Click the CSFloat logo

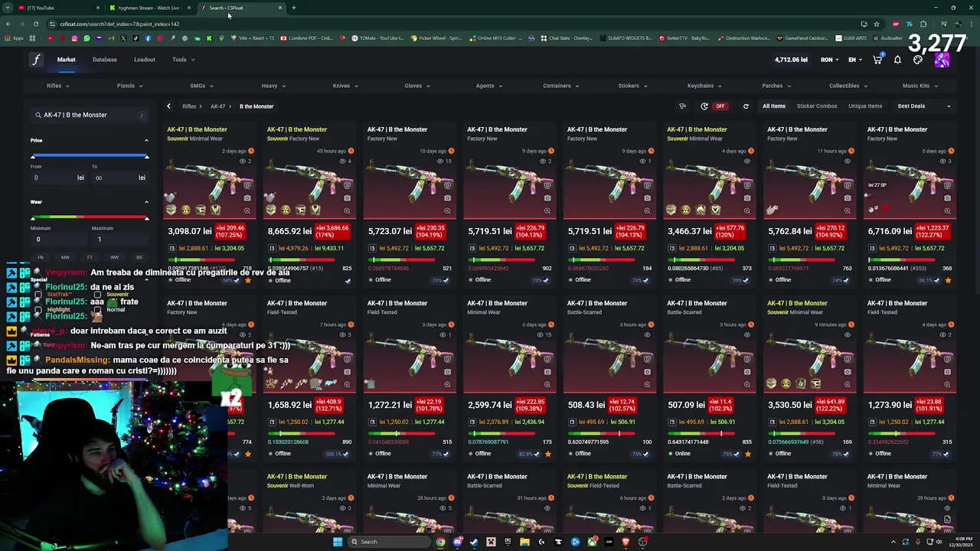(x=36, y=60)
